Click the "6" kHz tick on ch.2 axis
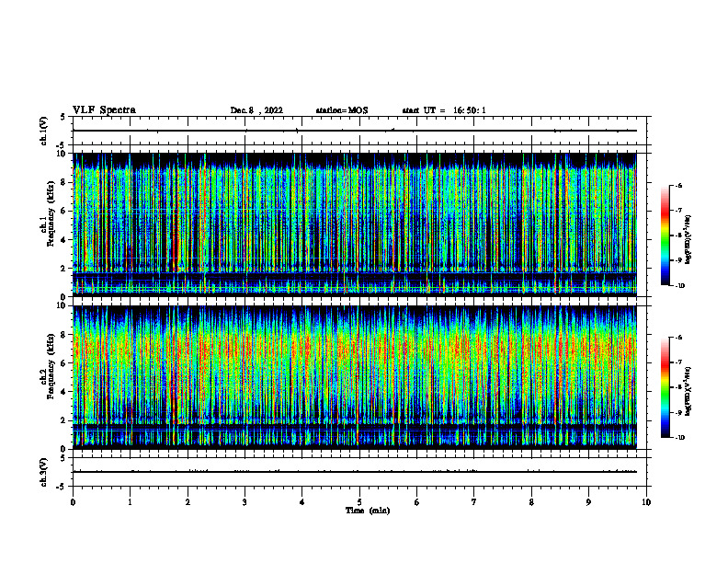728x563 pixels. pos(64,363)
